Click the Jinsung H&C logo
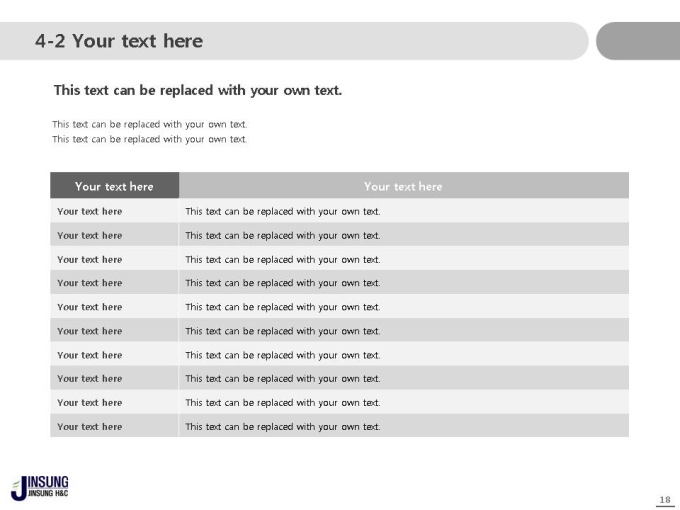 [x=39, y=487]
